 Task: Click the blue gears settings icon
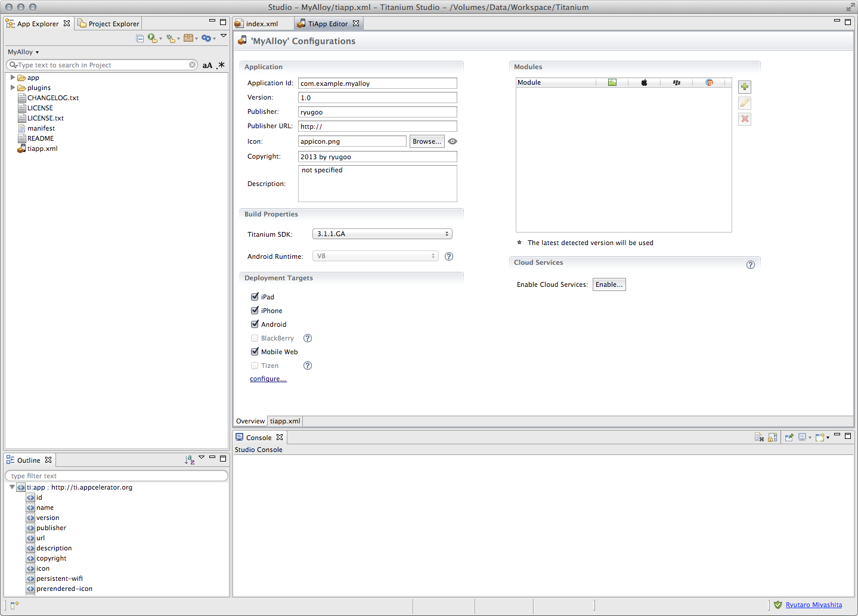pos(206,38)
